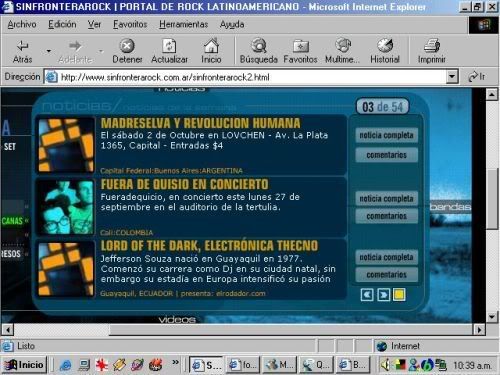
Task: Open comentarios for Madreselva news
Action: pyautogui.click(x=386, y=155)
